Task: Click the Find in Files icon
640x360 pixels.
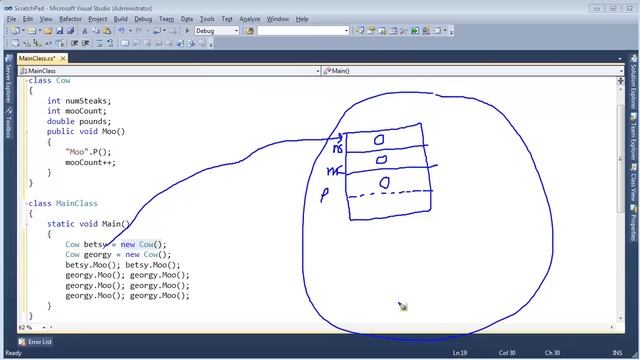Action: pyautogui.click(x=250, y=31)
